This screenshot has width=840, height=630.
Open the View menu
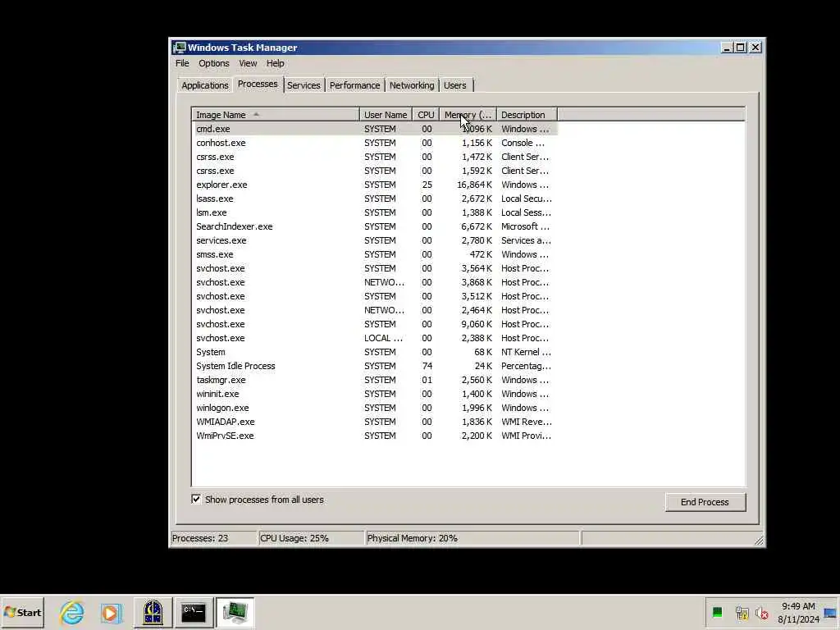pos(248,63)
